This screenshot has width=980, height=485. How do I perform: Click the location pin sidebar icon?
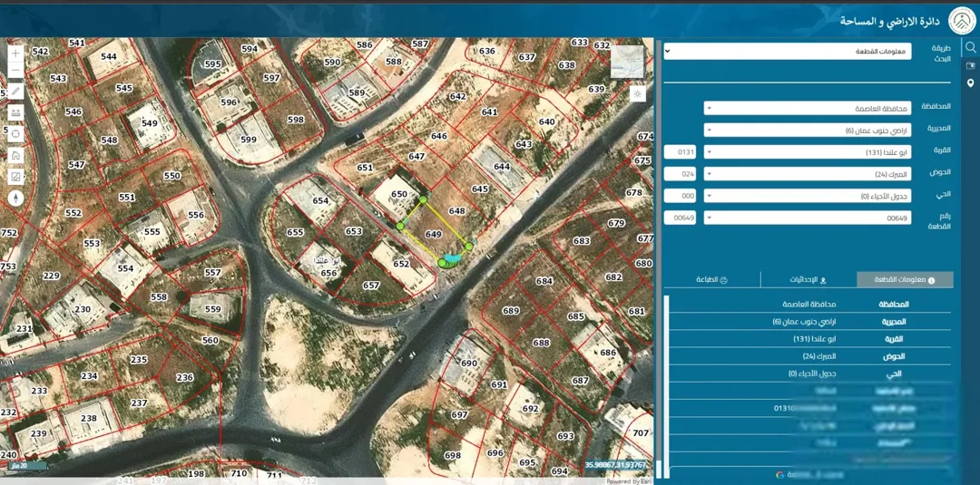pos(970,83)
